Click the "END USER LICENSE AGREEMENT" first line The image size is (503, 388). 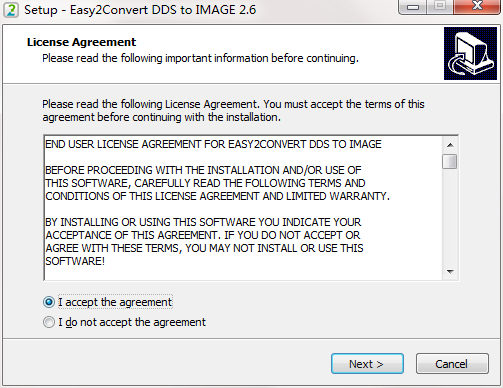(x=213, y=144)
